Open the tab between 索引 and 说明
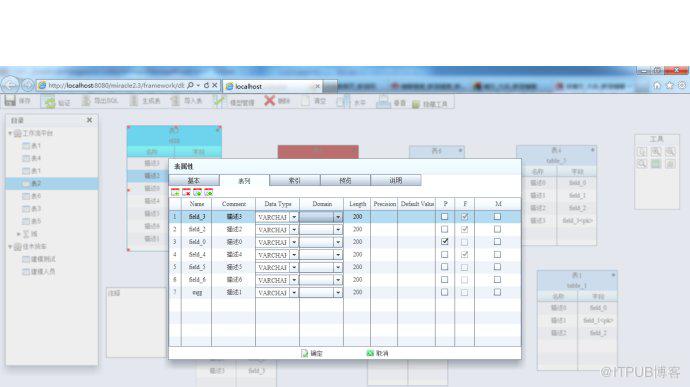The height and width of the screenshot is (387, 690). [345, 181]
